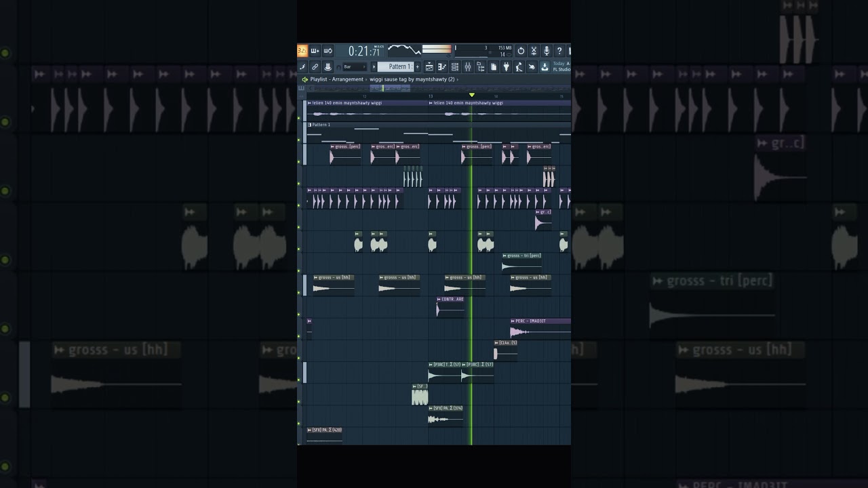Toggle typing keyboard to piano icon
Screen dimensions: 868x488
pyautogui.click(x=302, y=66)
